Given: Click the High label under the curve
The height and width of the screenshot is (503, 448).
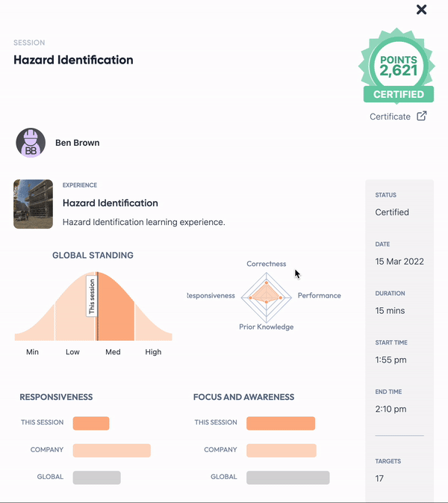Looking at the screenshot, I should pyautogui.click(x=153, y=352).
